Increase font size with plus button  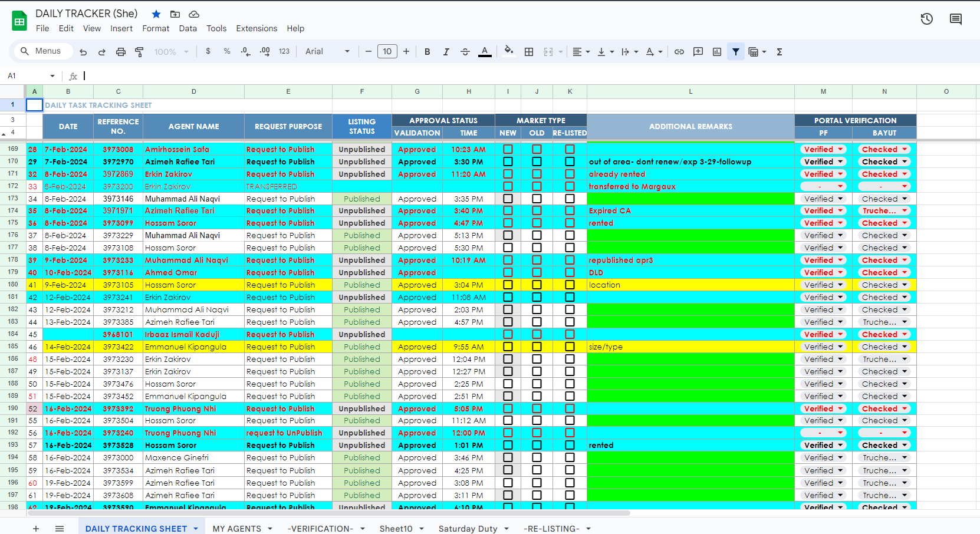[x=406, y=52]
